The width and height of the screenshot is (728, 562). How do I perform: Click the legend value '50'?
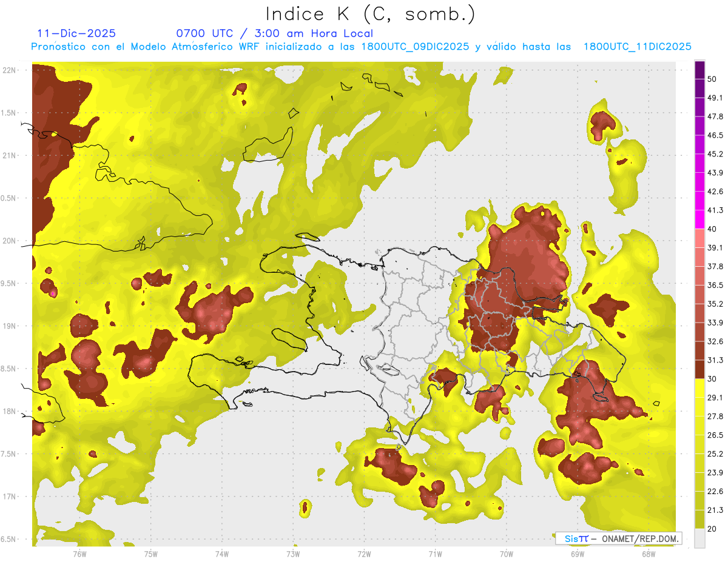point(712,79)
